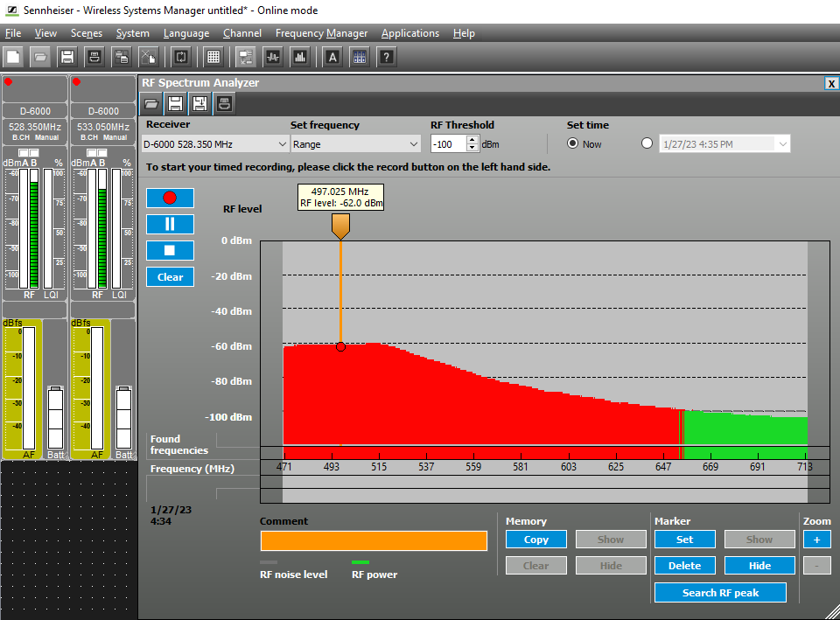The width and height of the screenshot is (840, 620).
Task: Open the File menu
Action: [13, 33]
